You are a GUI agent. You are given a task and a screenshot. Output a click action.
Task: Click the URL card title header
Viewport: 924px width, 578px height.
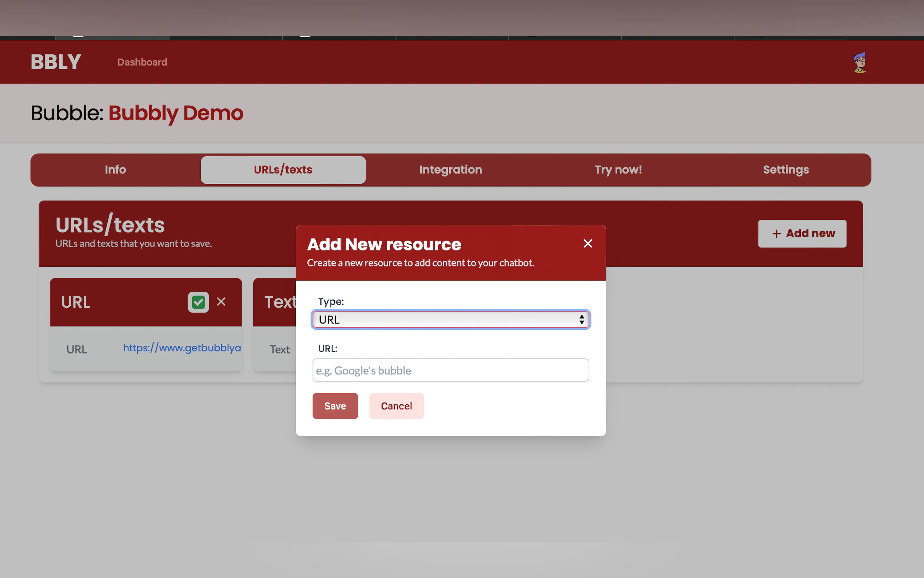[x=76, y=302]
